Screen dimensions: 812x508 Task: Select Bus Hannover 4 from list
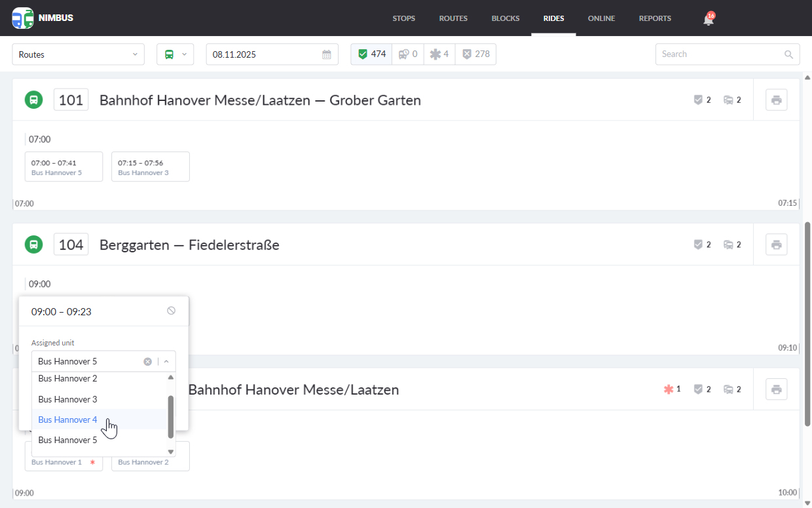67,420
